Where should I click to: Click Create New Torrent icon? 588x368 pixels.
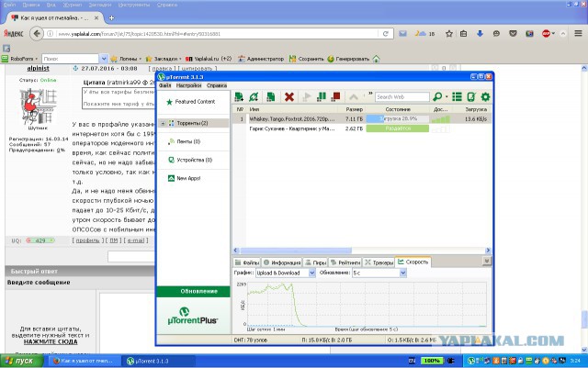[271, 96]
